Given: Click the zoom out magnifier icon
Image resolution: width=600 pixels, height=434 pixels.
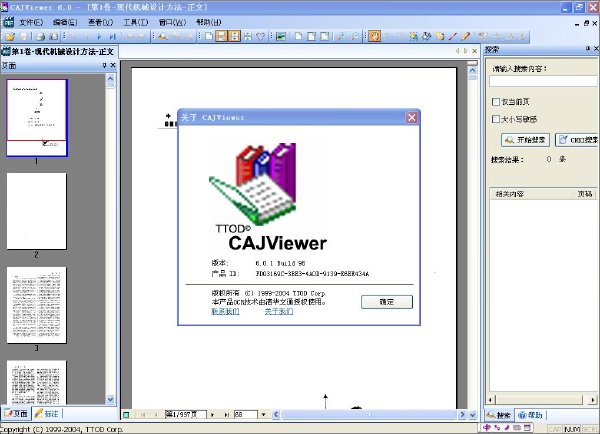Looking at the screenshot, I should click(355, 36).
